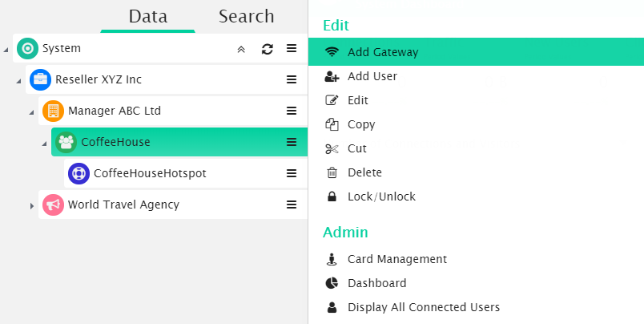This screenshot has height=324, width=644.
Task: Open the hamburger menu for World Travel Agency
Action: point(292,205)
